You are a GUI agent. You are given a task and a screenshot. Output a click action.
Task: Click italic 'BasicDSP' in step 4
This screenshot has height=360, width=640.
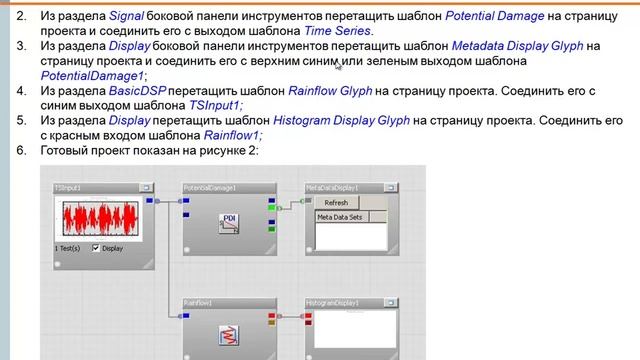pos(138,91)
